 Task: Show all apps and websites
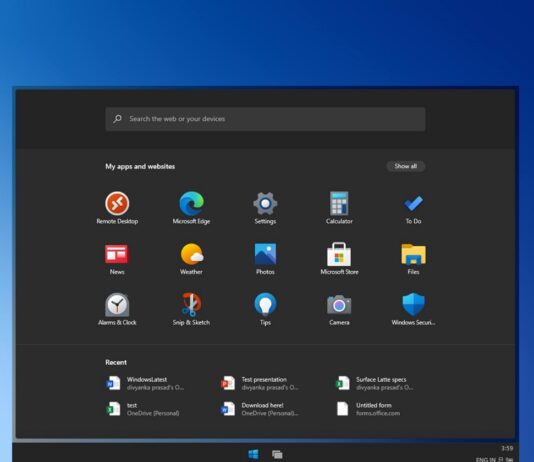pyautogui.click(x=405, y=166)
